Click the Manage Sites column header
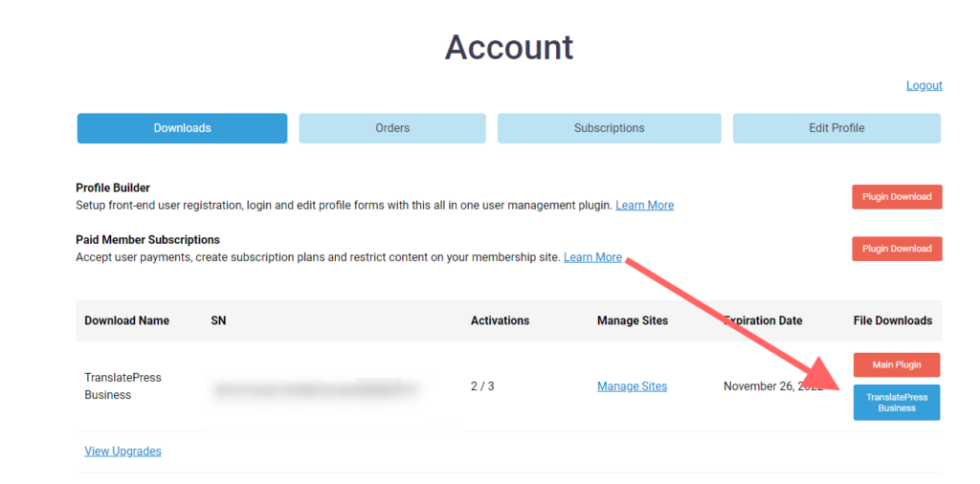 633,320
